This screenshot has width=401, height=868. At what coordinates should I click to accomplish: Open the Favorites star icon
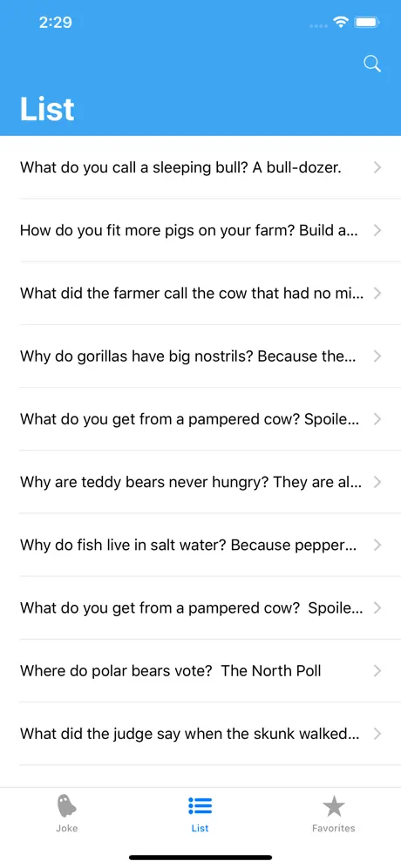pyautogui.click(x=333, y=806)
